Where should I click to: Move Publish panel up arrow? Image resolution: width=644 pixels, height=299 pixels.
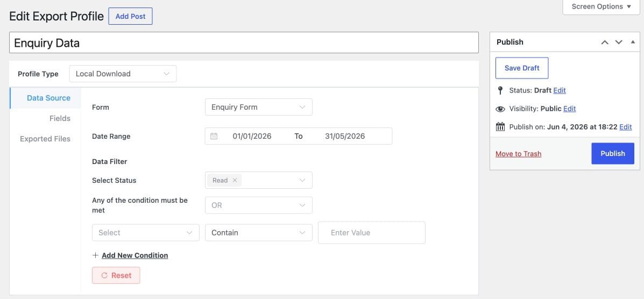[605, 42]
